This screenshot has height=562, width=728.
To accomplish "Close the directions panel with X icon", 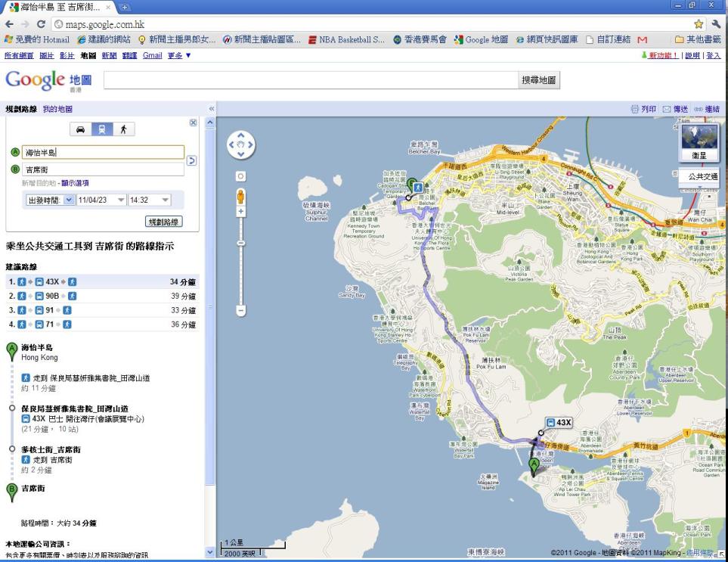I will point(193,123).
